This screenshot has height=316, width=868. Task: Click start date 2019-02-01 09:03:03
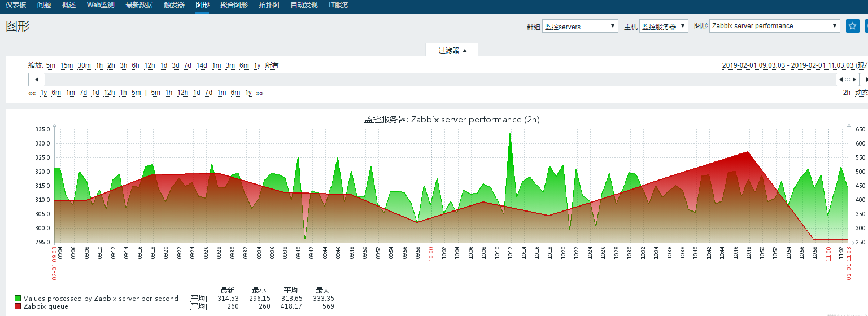(x=754, y=65)
